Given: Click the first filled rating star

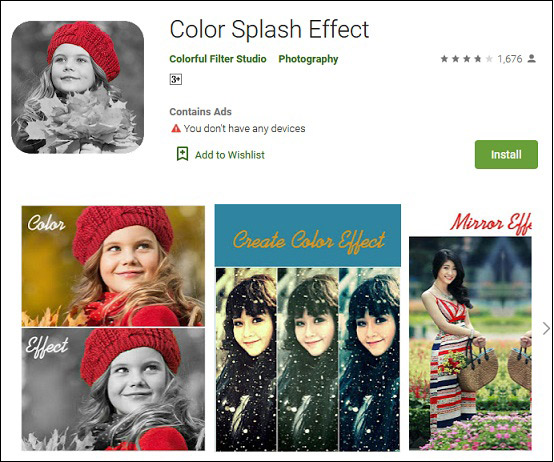Looking at the screenshot, I should tap(444, 59).
